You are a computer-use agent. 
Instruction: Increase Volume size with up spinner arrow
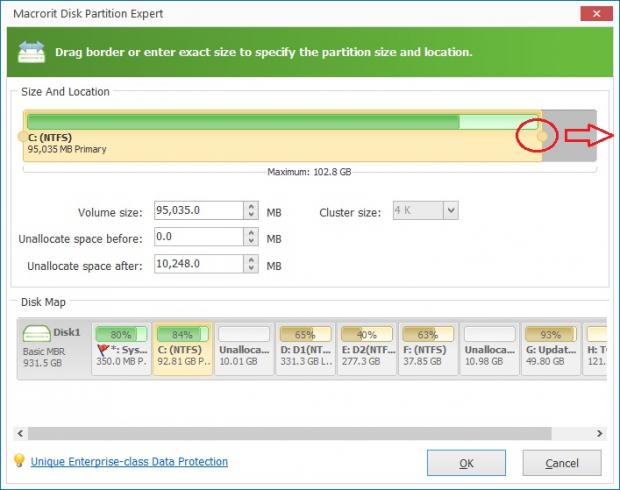click(x=251, y=206)
